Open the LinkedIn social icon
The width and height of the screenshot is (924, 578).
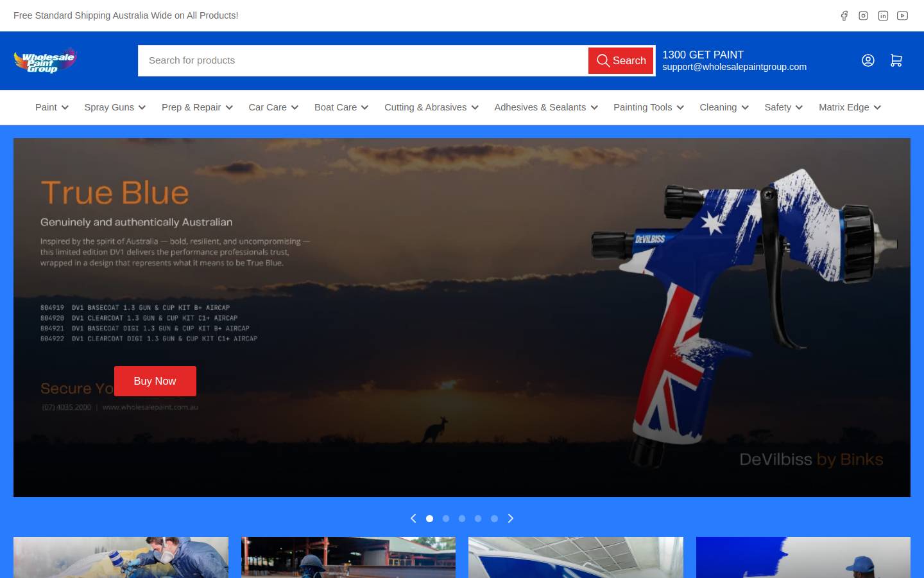[883, 15]
